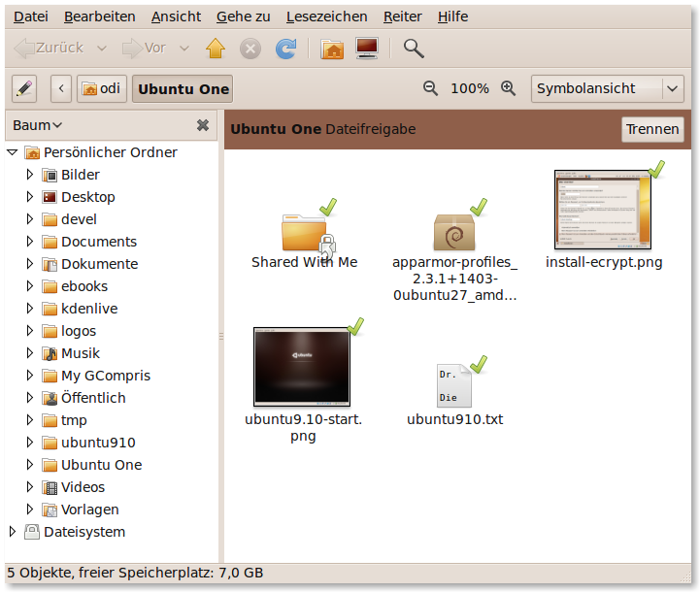Expand the devel folder node

coord(29,219)
